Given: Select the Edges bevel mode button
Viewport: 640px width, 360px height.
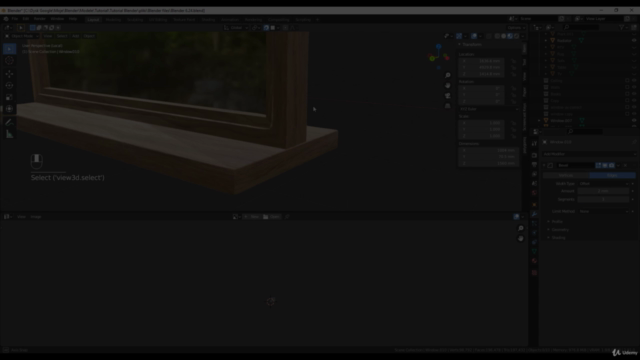Looking at the screenshot, I should click(612, 176).
